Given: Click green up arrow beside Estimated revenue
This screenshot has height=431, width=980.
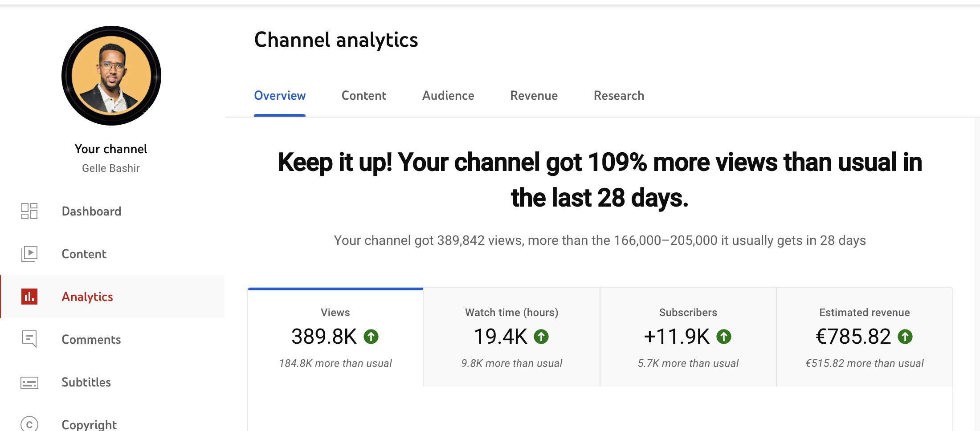Looking at the screenshot, I should point(905,337).
